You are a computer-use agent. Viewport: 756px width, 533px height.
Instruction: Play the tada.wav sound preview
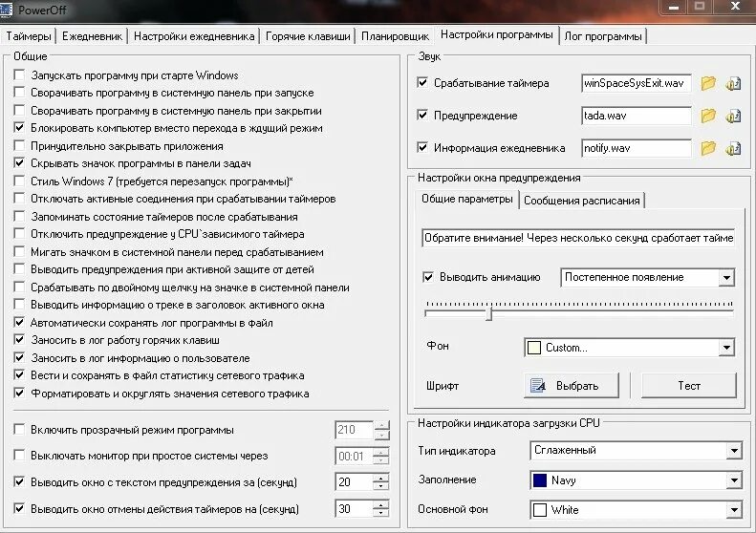point(733,116)
